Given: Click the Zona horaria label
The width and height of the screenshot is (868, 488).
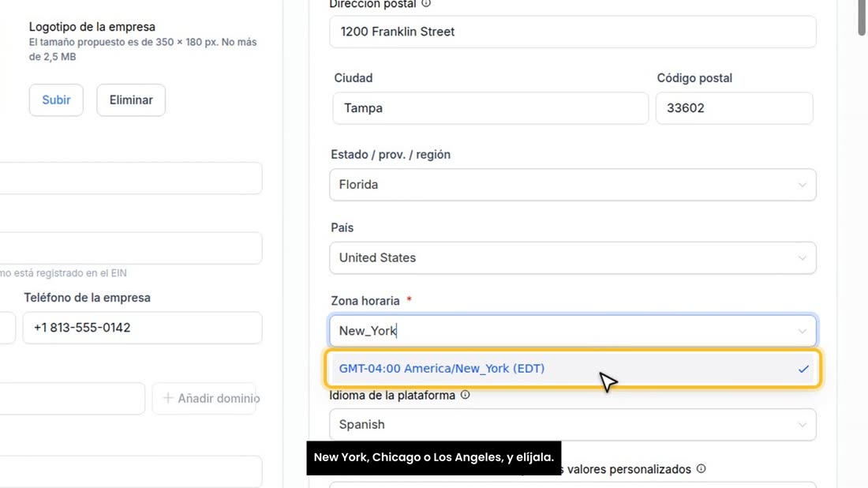Looking at the screenshot, I should (x=365, y=301).
